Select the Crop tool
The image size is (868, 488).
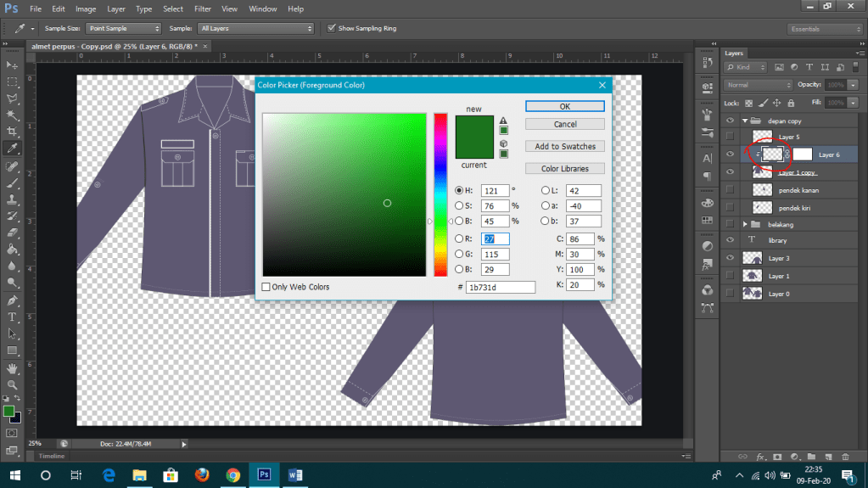(x=12, y=132)
